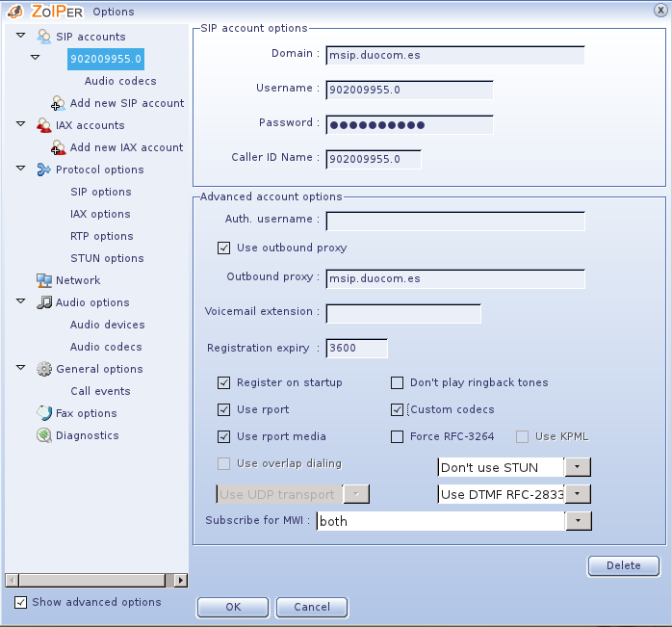672x627 pixels.
Task: Click into the Voicemail extension field
Action: coord(403,313)
